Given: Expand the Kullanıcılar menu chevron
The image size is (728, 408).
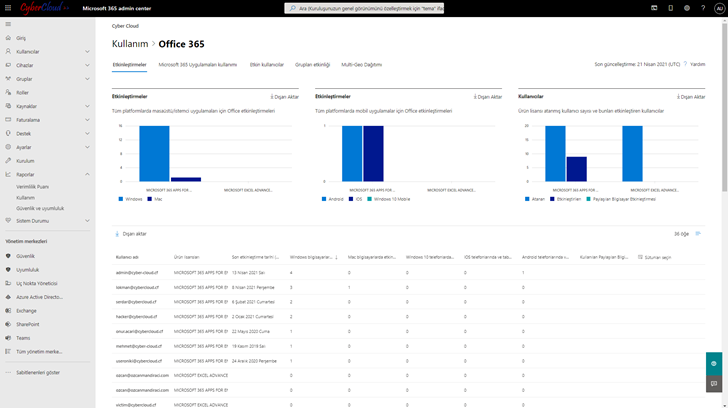Looking at the screenshot, I should (87, 52).
